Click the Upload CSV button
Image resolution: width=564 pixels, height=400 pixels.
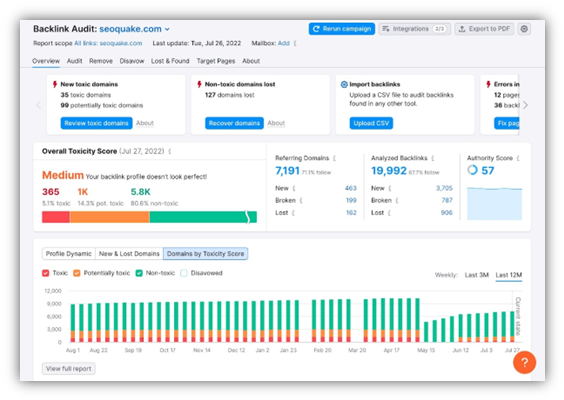pos(371,123)
